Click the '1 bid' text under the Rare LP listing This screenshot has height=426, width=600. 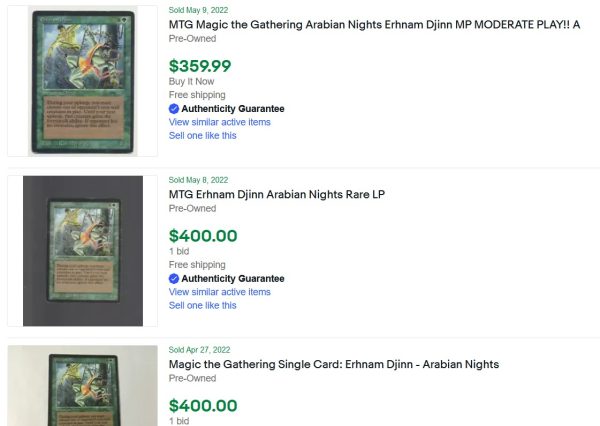pos(179,252)
